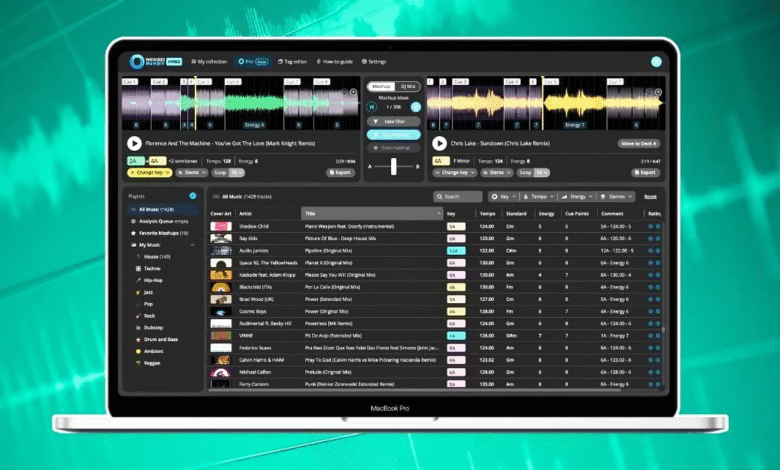Click the round user avatar icon
The image size is (780, 470).
656,62
